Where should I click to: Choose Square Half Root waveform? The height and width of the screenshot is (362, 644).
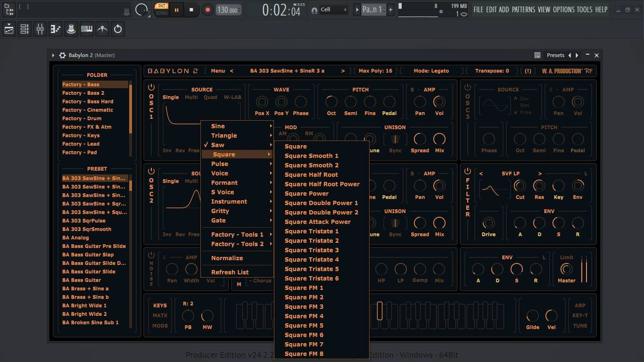(322, 174)
